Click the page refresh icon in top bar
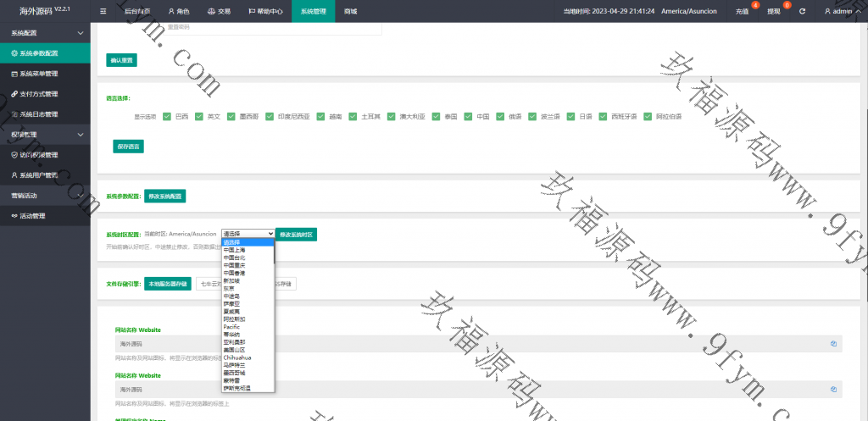The image size is (868, 421). pyautogui.click(x=802, y=11)
